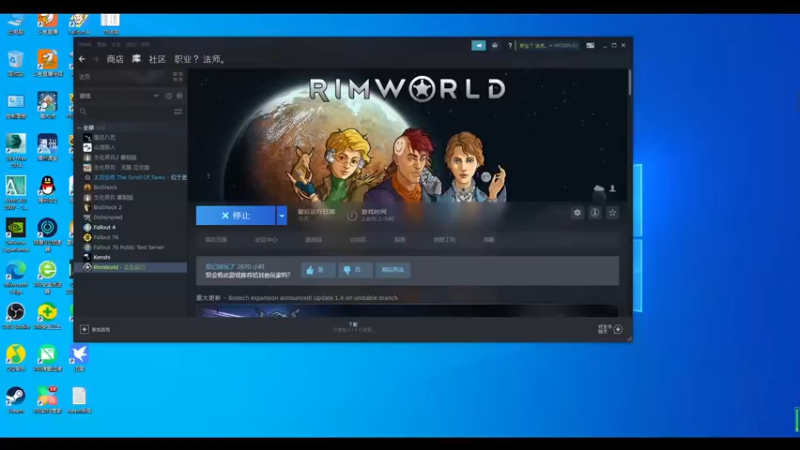Open RimWorld manage gear icon
Screen dimensions: 800x450
pyautogui.click(x=577, y=213)
